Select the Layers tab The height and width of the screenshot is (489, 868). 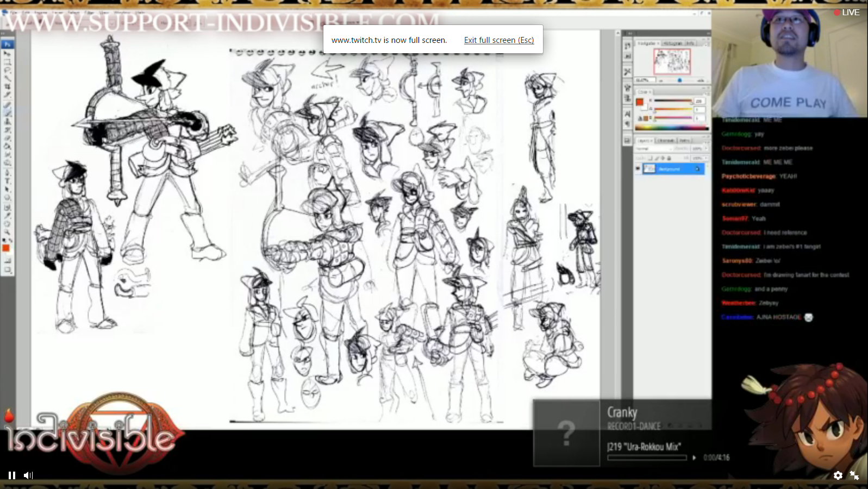pyautogui.click(x=645, y=140)
